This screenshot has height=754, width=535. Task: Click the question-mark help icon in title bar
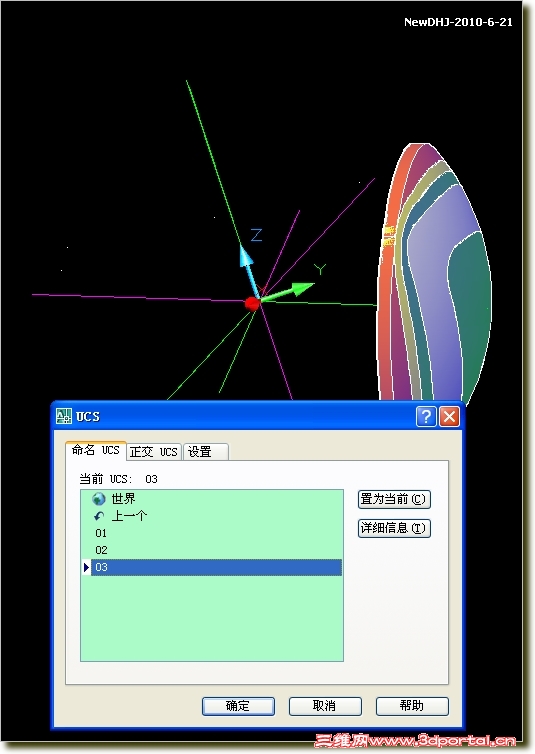(426, 416)
